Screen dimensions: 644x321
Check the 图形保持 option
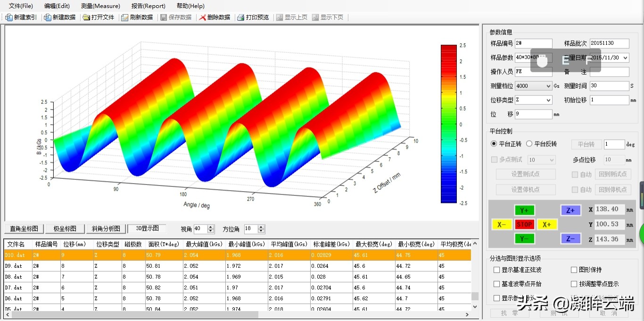(573, 269)
